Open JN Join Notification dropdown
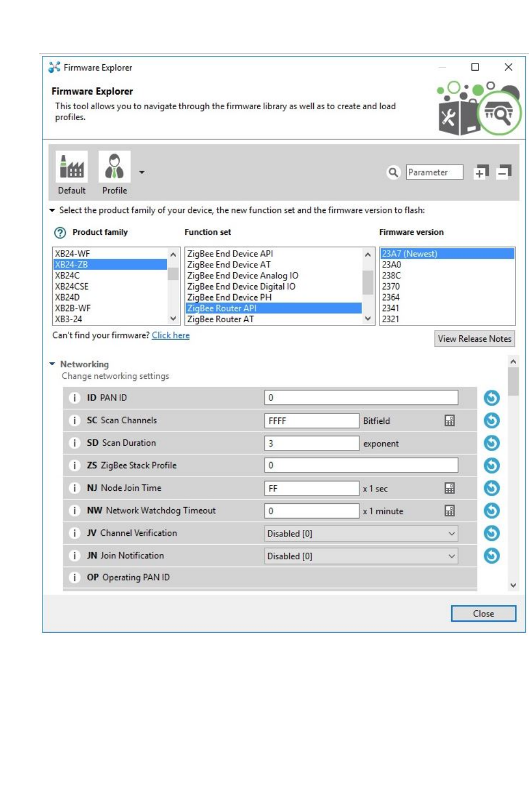Screen dimensions: 529x812 361,556
